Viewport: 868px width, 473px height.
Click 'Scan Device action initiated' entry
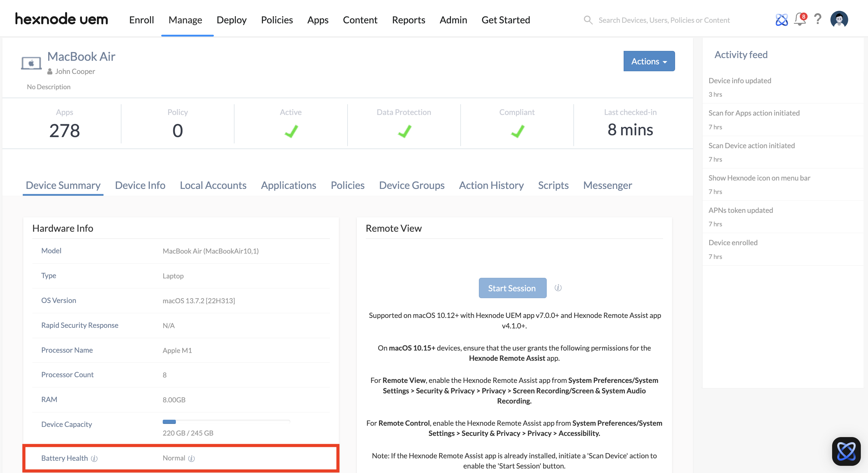click(751, 146)
